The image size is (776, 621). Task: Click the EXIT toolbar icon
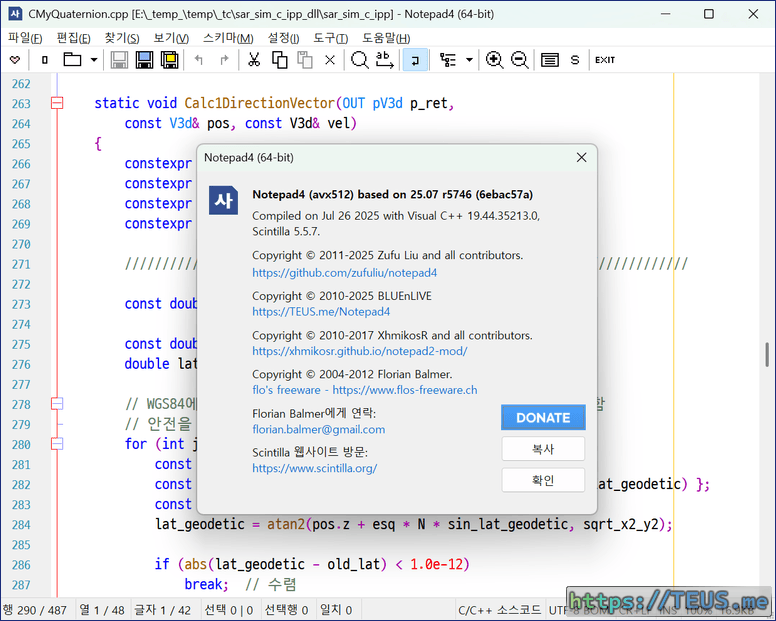[x=605, y=60]
